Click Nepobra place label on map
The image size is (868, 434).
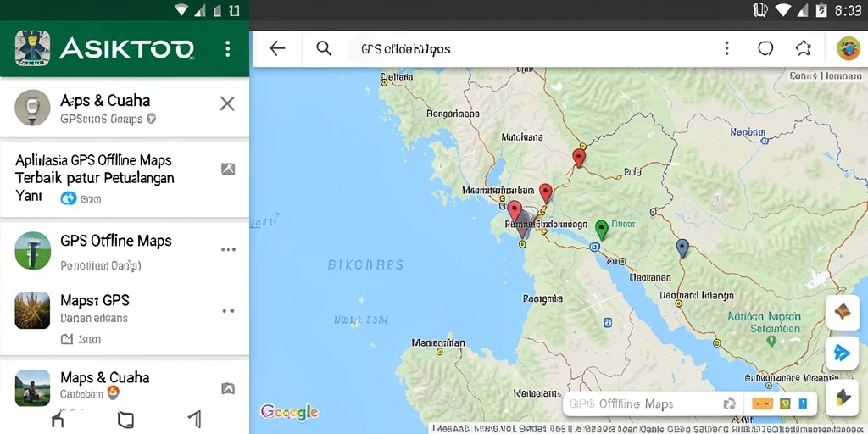tap(748, 131)
